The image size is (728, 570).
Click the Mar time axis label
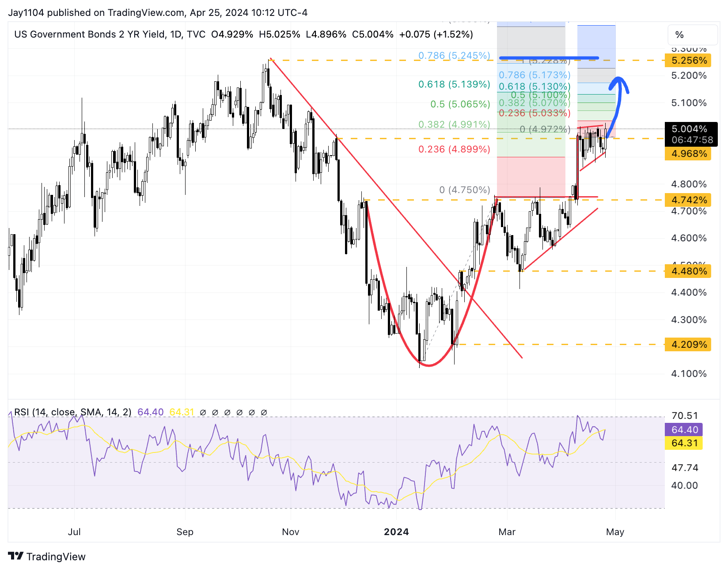pyautogui.click(x=507, y=532)
